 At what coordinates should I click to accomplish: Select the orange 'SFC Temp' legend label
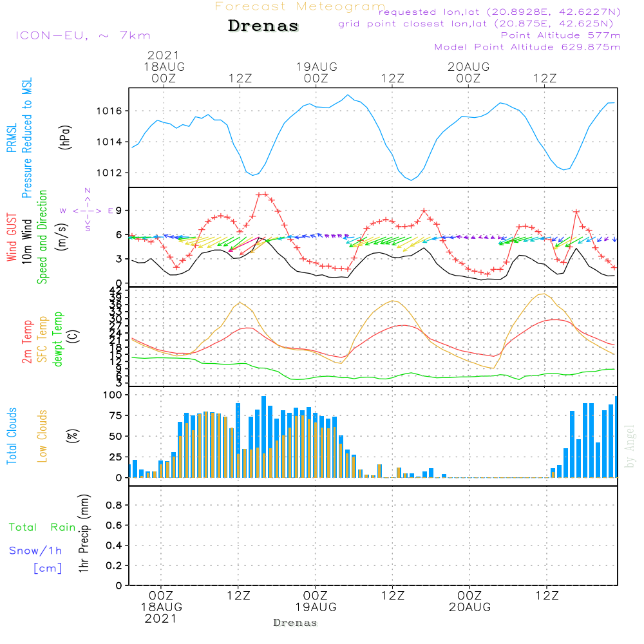(43, 339)
